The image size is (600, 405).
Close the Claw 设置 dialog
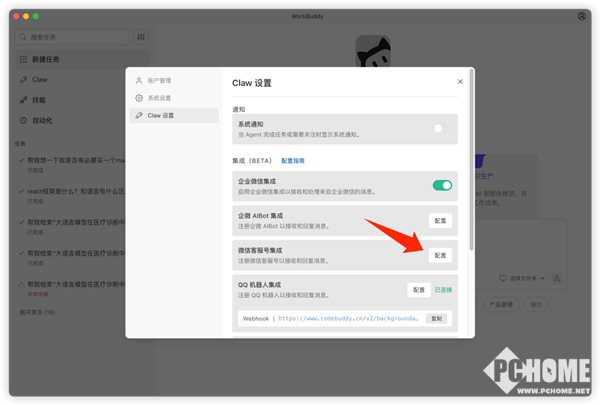pyautogui.click(x=460, y=82)
